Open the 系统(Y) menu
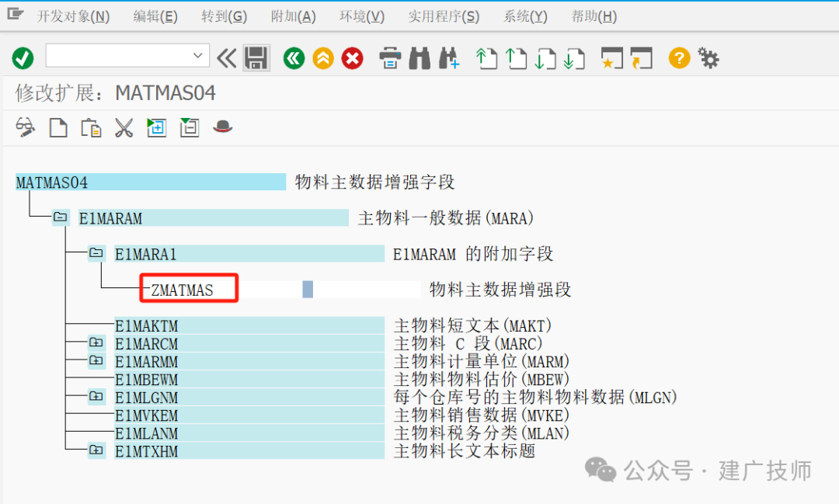 (x=525, y=16)
